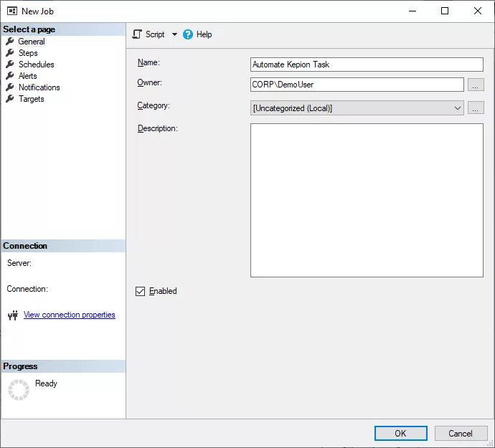
Task: Open the Schedules page
Action: tap(36, 65)
